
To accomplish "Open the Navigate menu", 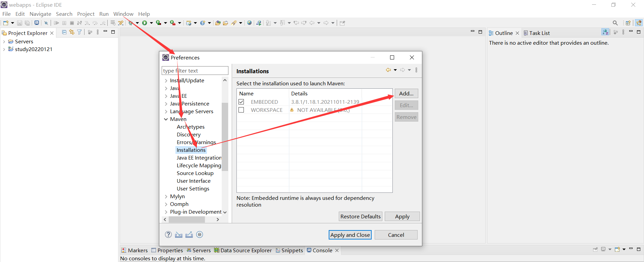I will [40, 14].
